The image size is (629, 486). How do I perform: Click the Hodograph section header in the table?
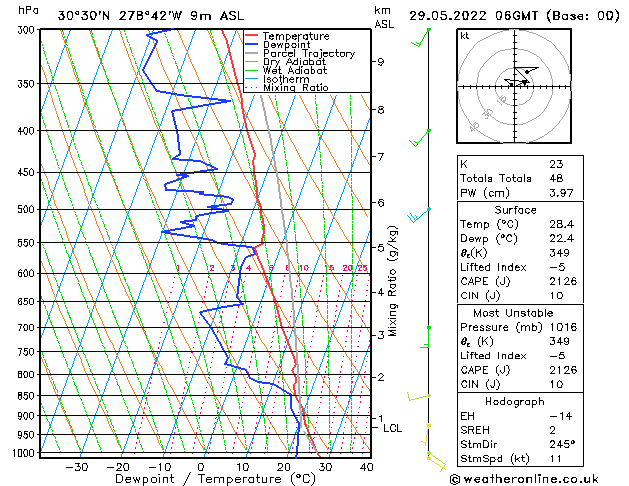click(x=517, y=400)
